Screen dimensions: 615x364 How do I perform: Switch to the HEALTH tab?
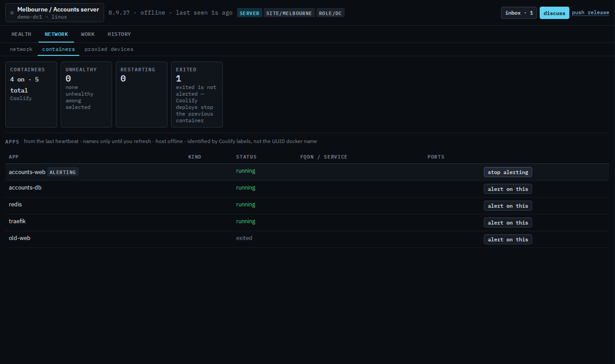pyautogui.click(x=21, y=34)
